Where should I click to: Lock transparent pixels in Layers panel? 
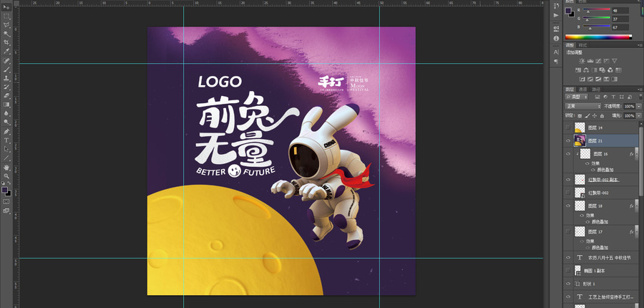(580, 116)
